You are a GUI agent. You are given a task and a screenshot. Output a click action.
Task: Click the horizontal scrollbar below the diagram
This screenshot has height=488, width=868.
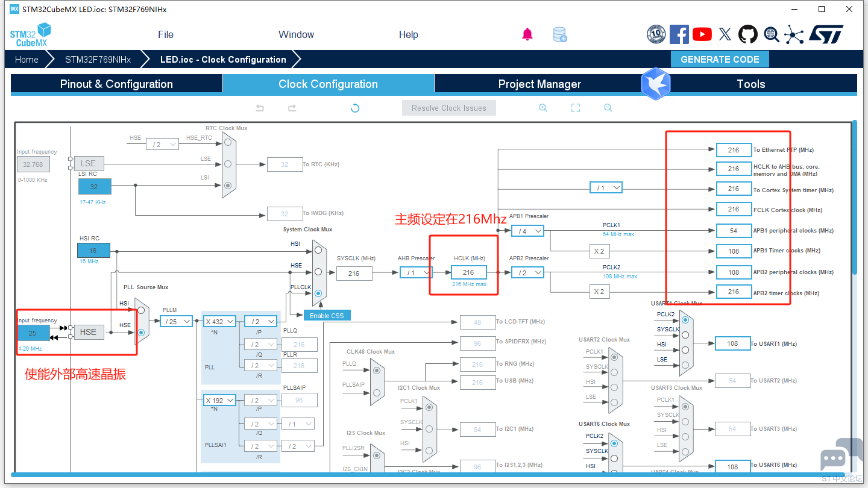(x=428, y=475)
